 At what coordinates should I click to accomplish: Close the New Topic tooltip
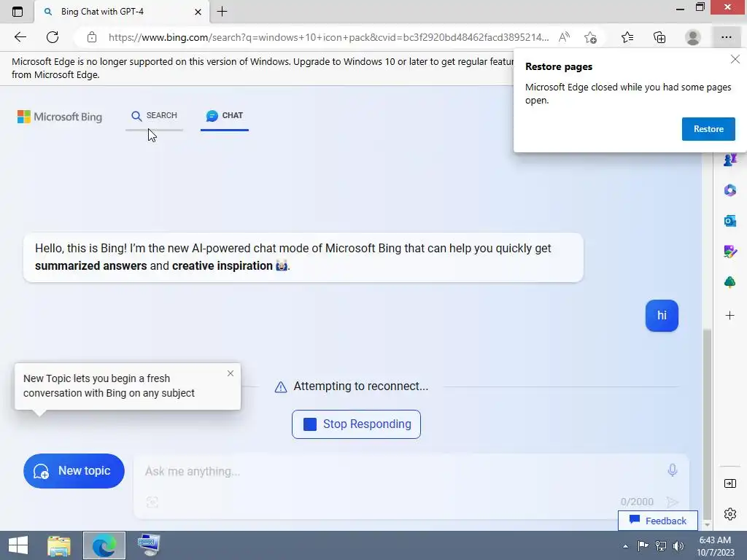(230, 373)
